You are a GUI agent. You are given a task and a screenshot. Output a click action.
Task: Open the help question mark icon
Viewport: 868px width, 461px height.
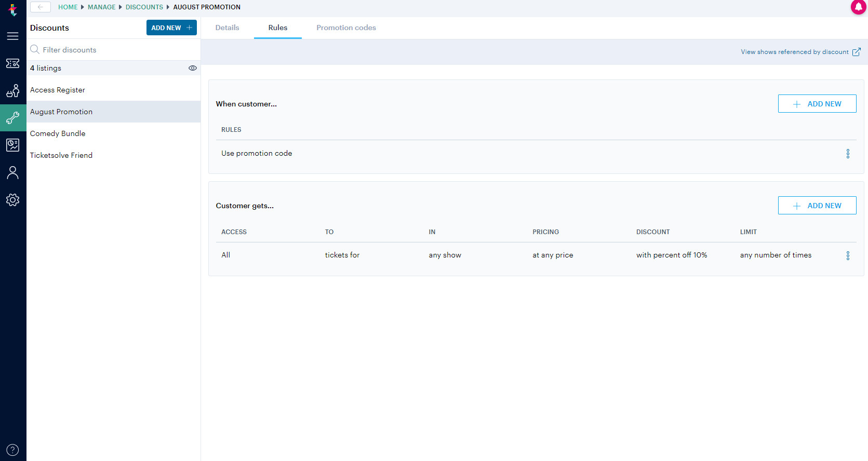(x=12, y=450)
